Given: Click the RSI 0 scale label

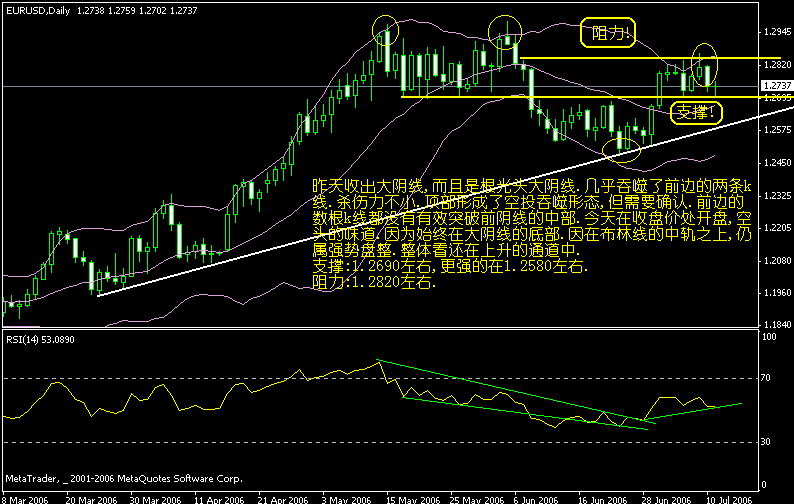Looking at the screenshot, I should pyautogui.click(x=764, y=485).
